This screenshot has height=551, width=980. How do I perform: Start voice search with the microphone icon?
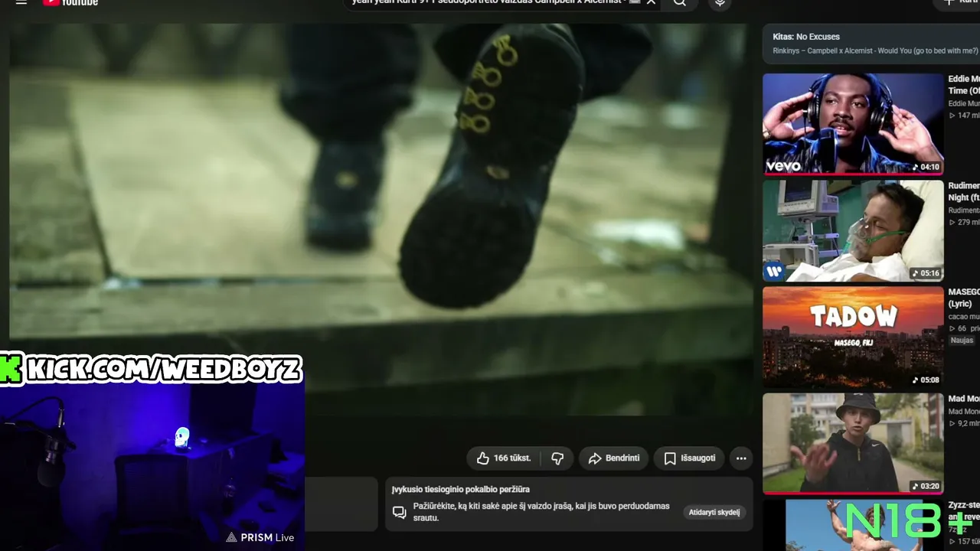pyautogui.click(x=719, y=3)
